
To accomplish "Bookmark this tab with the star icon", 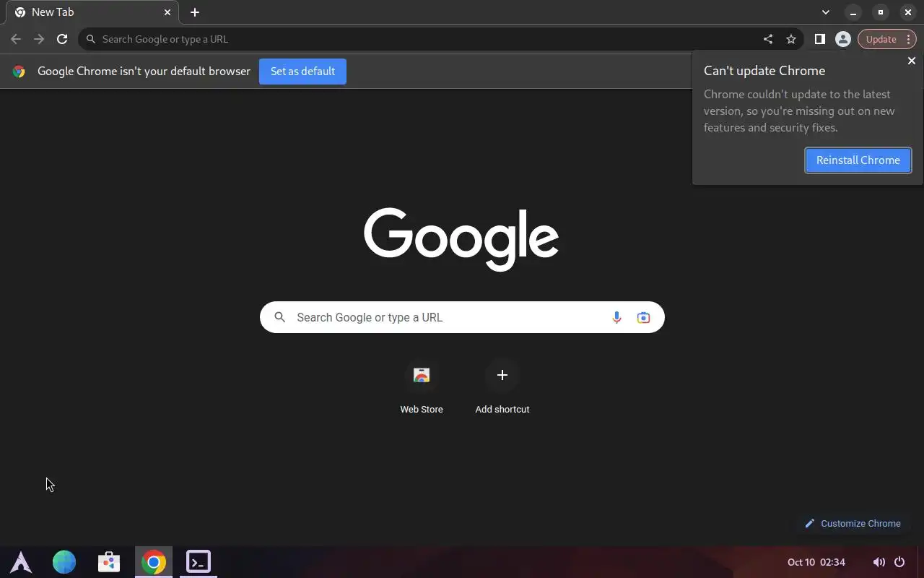I will point(791,39).
